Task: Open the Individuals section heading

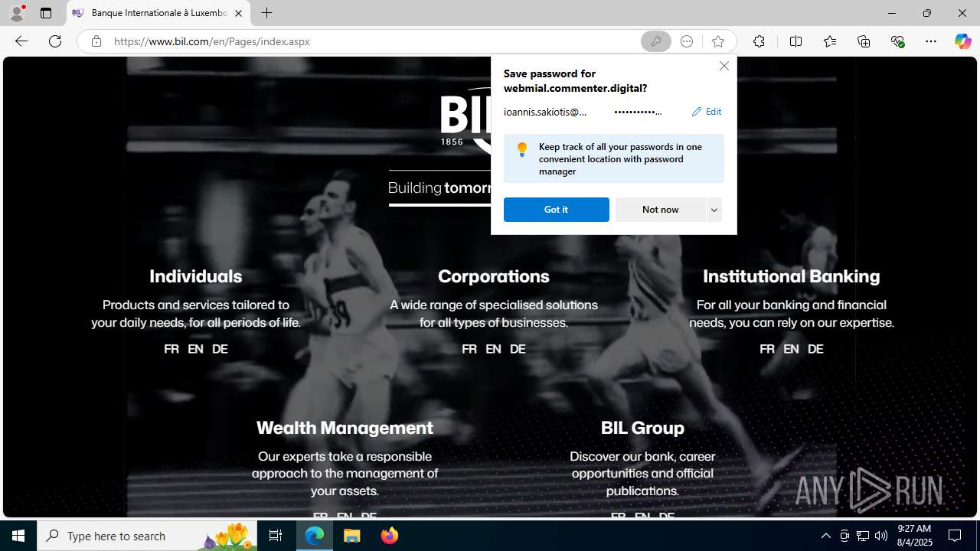Action: pyautogui.click(x=195, y=276)
